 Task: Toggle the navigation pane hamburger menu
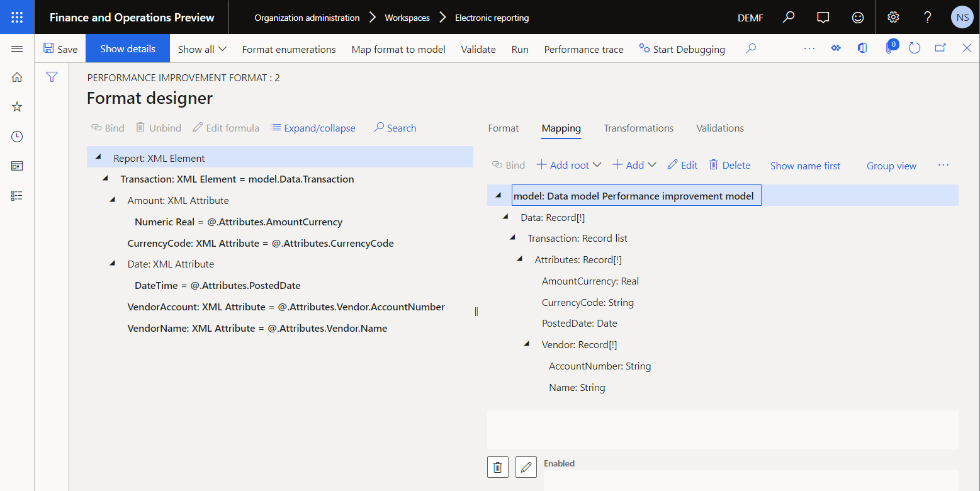point(17,48)
